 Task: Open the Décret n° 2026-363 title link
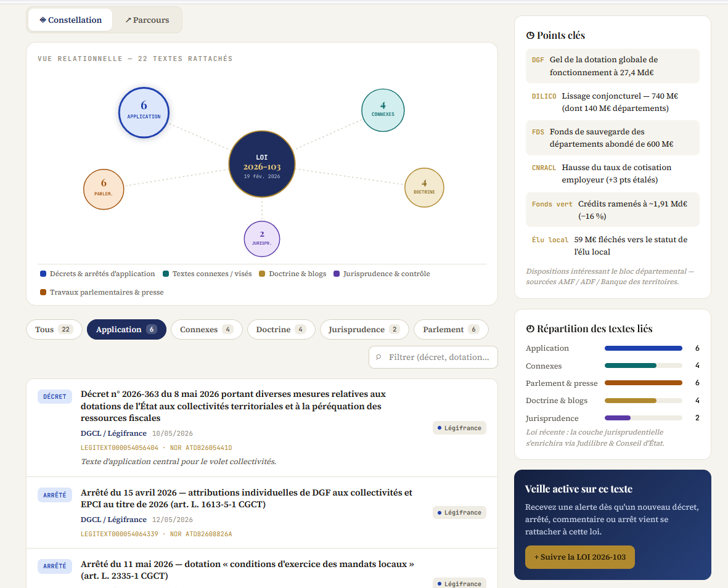coord(233,406)
